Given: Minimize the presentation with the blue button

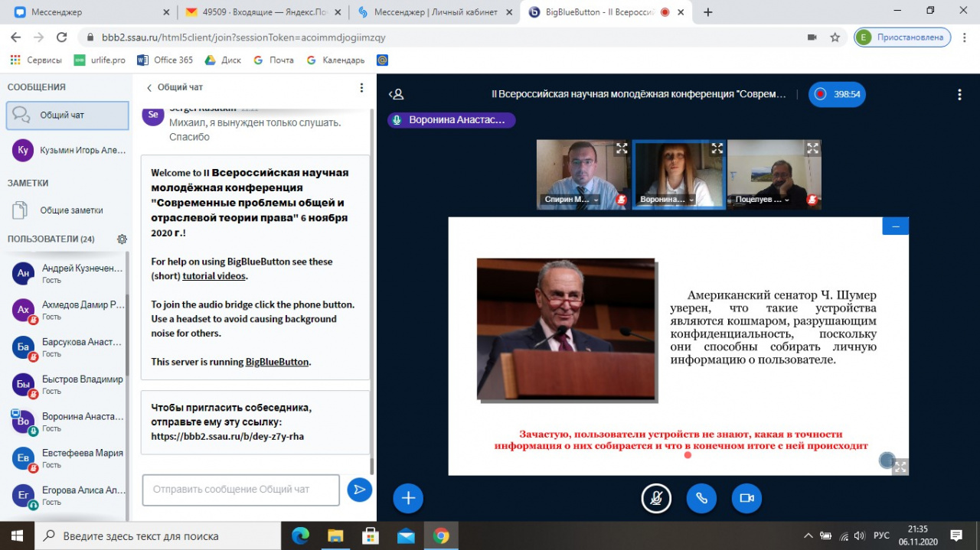Looking at the screenshot, I should [x=895, y=226].
